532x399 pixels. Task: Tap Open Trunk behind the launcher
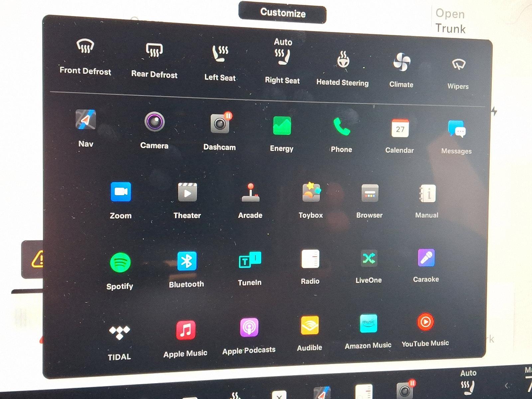pyautogui.click(x=451, y=21)
